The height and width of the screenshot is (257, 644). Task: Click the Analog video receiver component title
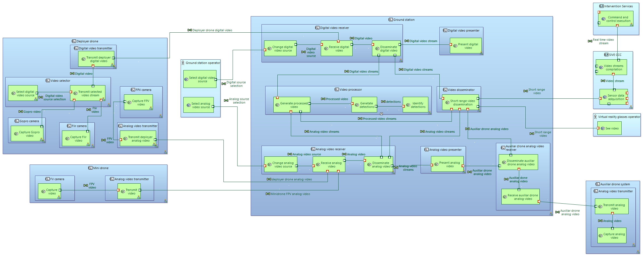pyautogui.click(x=330, y=149)
